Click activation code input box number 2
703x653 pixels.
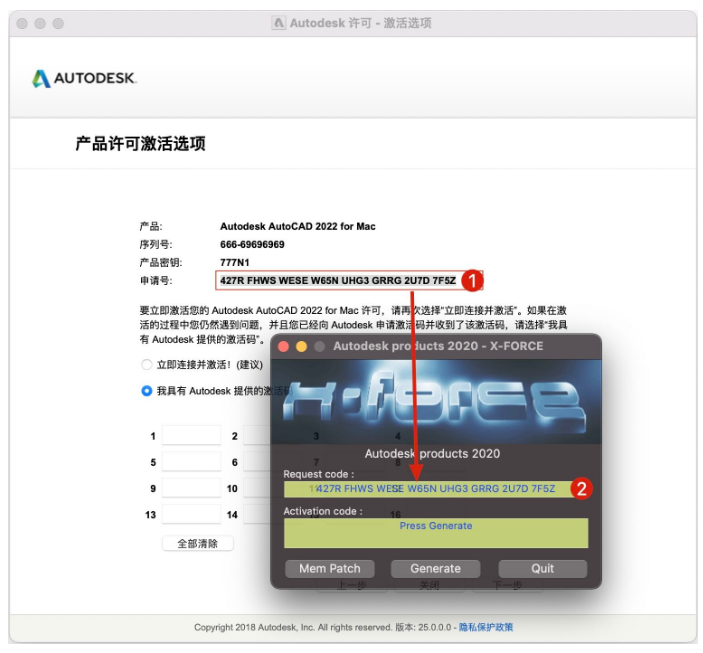click(257, 435)
